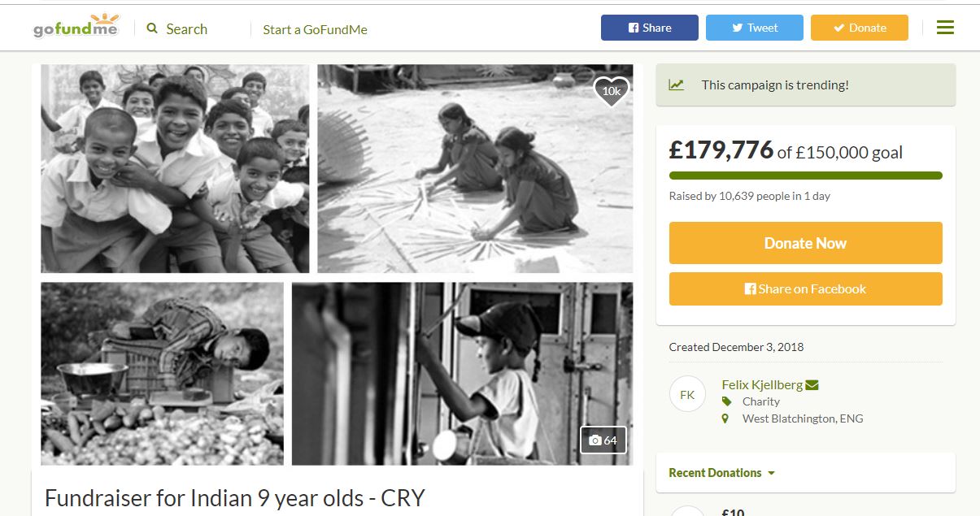This screenshot has width=980, height=516.
Task: Click the green fundraising progress bar
Action: coord(805,176)
